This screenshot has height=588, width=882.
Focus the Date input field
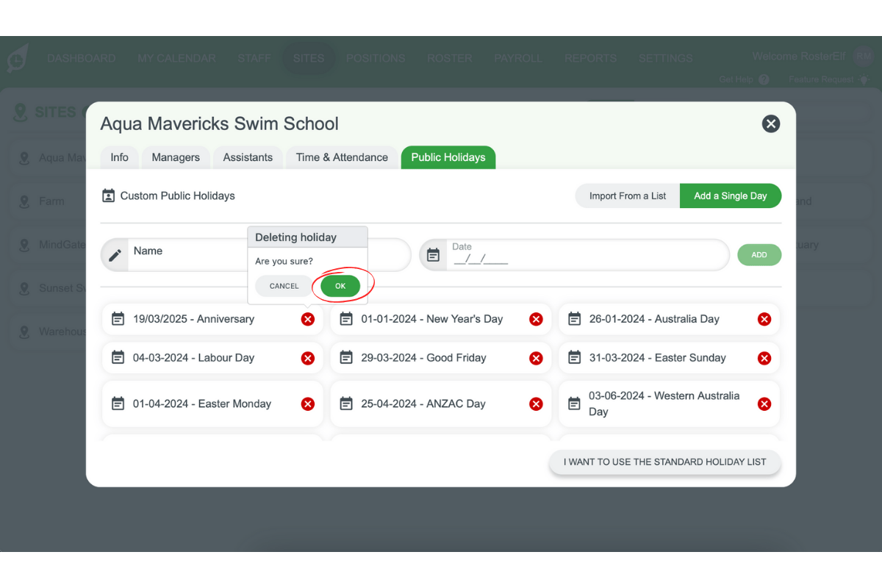584,256
